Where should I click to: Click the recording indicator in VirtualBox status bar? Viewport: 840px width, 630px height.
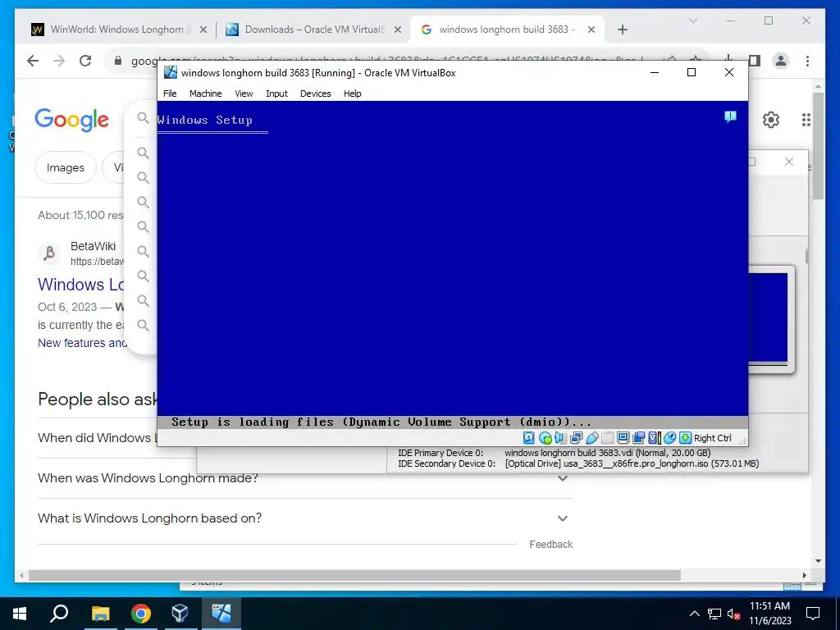click(x=638, y=438)
